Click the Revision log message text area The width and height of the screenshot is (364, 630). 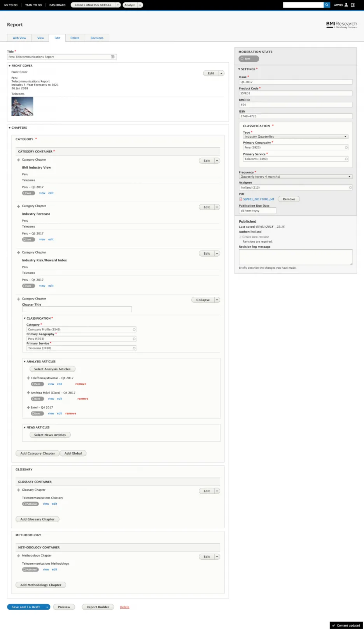(296, 257)
